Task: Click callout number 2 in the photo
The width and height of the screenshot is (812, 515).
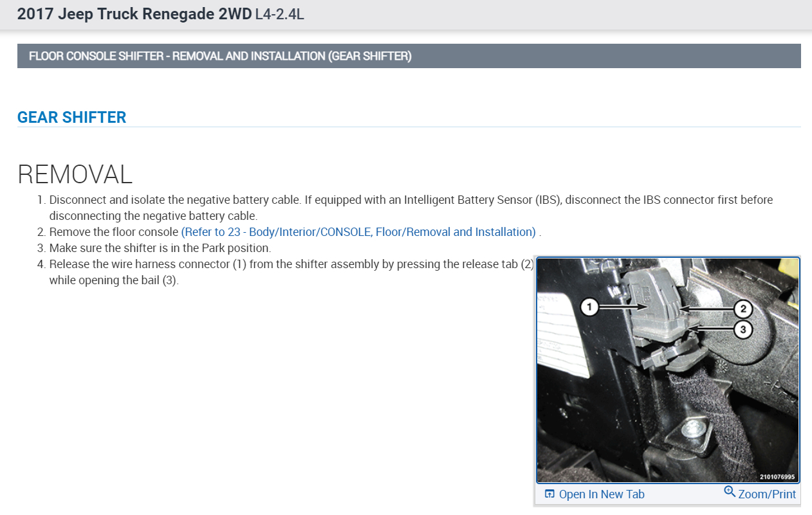Action: [x=743, y=309]
